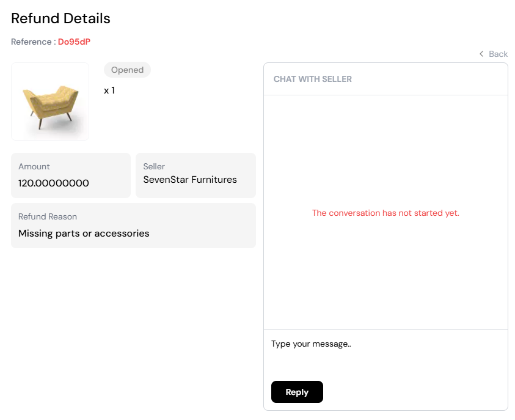Open the yellow chair product thumbnail
The image size is (515, 420).
[50, 101]
